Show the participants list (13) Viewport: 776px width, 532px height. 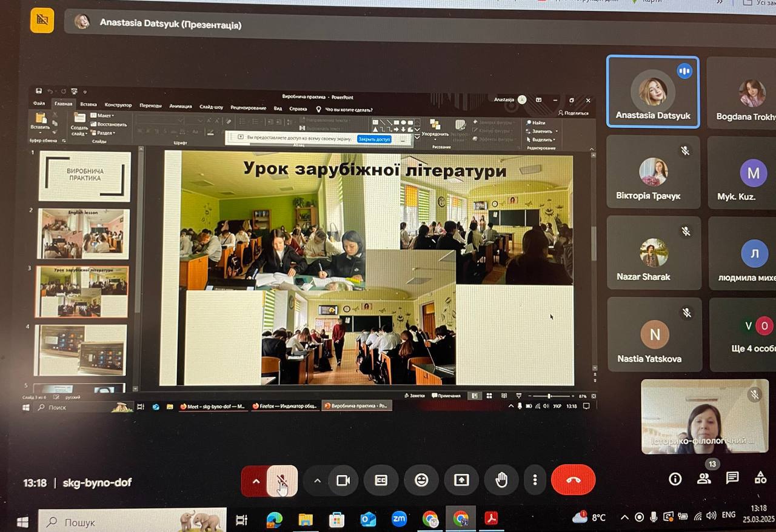(x=704, y=479)
